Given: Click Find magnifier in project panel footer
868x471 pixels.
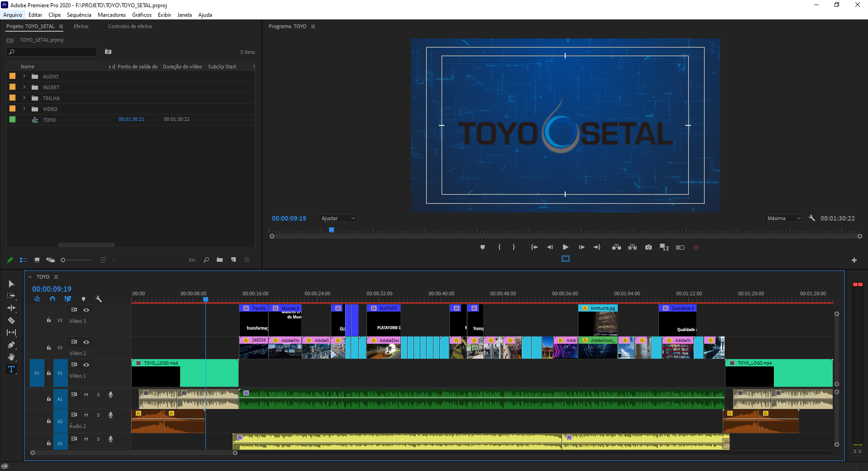Looking at the screenshot, I should pyautogui.click(x=206, y=260).
